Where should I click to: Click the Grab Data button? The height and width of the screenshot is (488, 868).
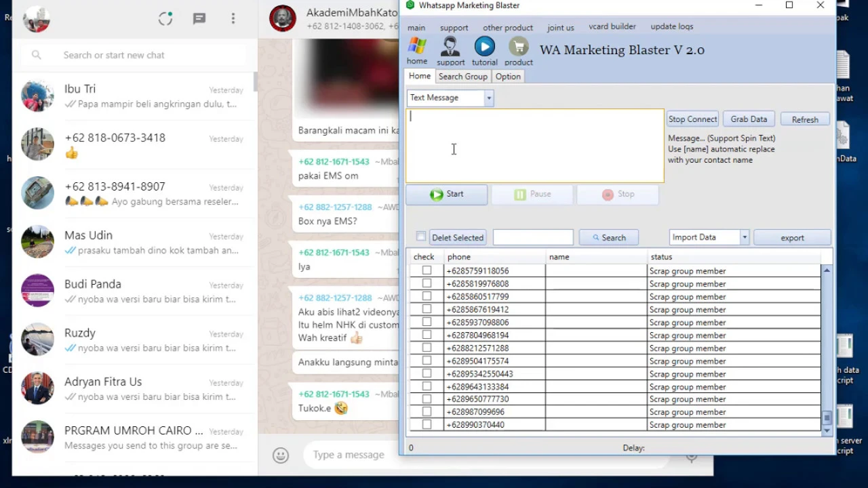tap(749, 119)
